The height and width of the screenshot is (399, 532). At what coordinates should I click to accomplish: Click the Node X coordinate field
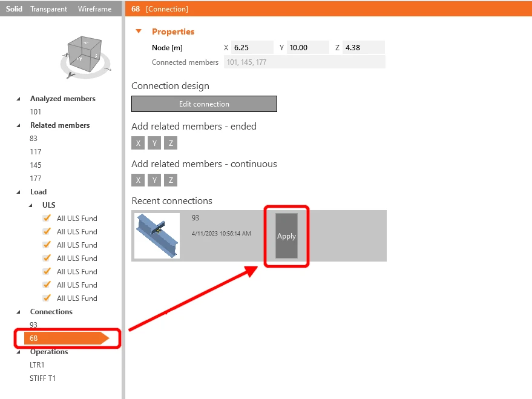pyautogui.click(x=252, y=47)
